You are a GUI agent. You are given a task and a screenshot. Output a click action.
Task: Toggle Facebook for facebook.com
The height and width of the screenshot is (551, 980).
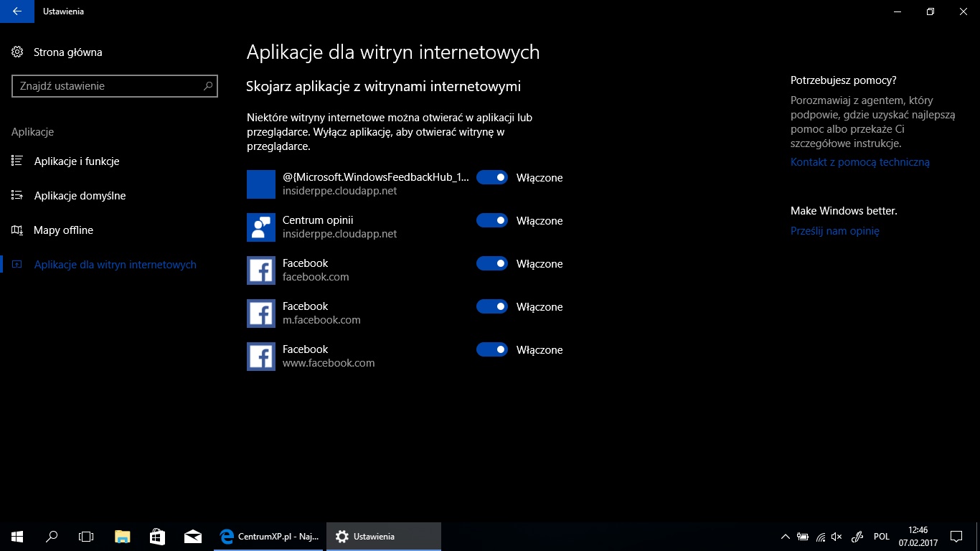(x=492, y=263)
